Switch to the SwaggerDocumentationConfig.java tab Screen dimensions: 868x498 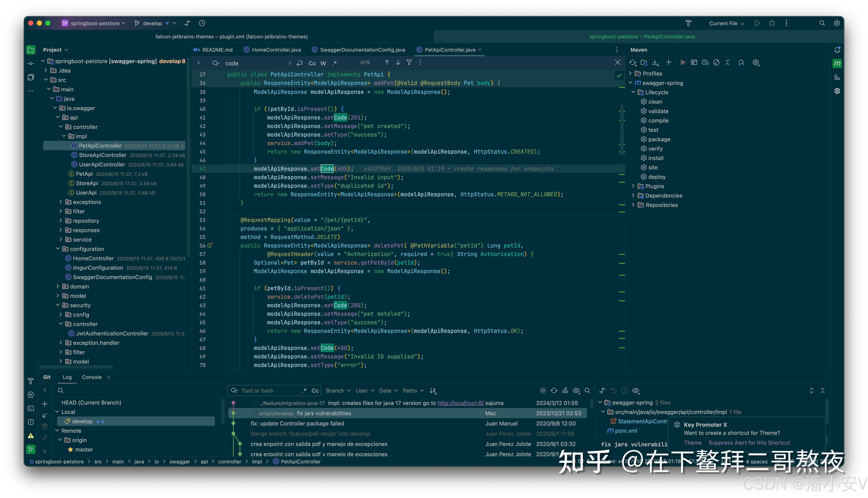362,50
